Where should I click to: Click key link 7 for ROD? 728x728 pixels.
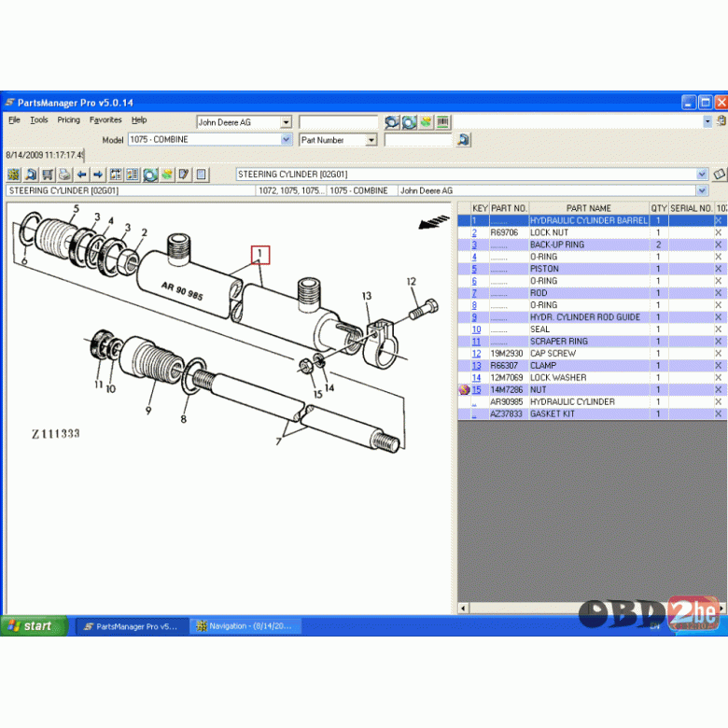click(474, 293)
